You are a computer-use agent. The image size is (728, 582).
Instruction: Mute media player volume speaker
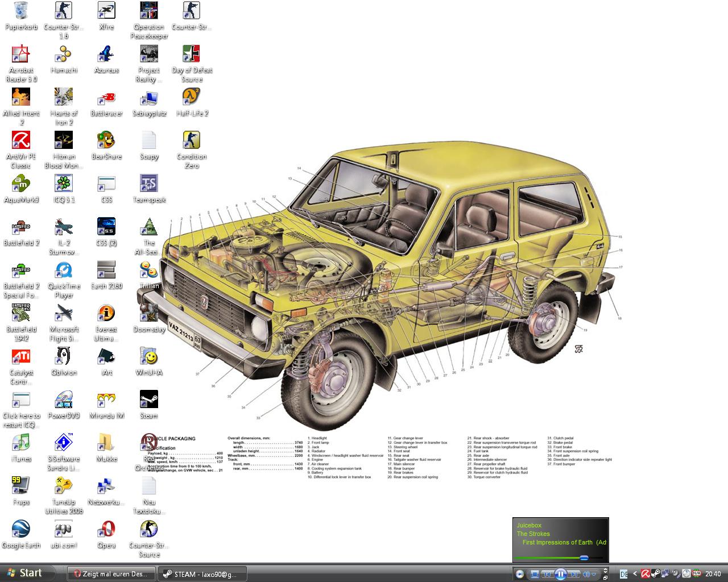pyautogui.click(x=586, y=574)
